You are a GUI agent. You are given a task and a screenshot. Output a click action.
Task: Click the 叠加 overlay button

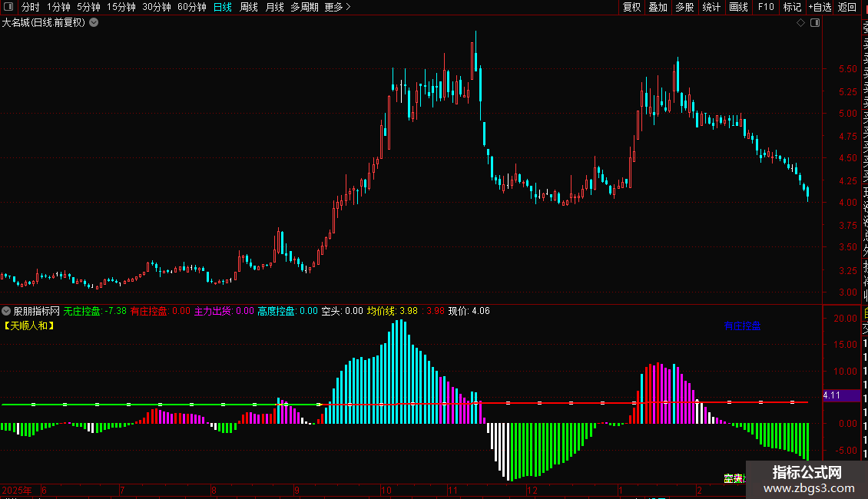(x=658, y=7)
